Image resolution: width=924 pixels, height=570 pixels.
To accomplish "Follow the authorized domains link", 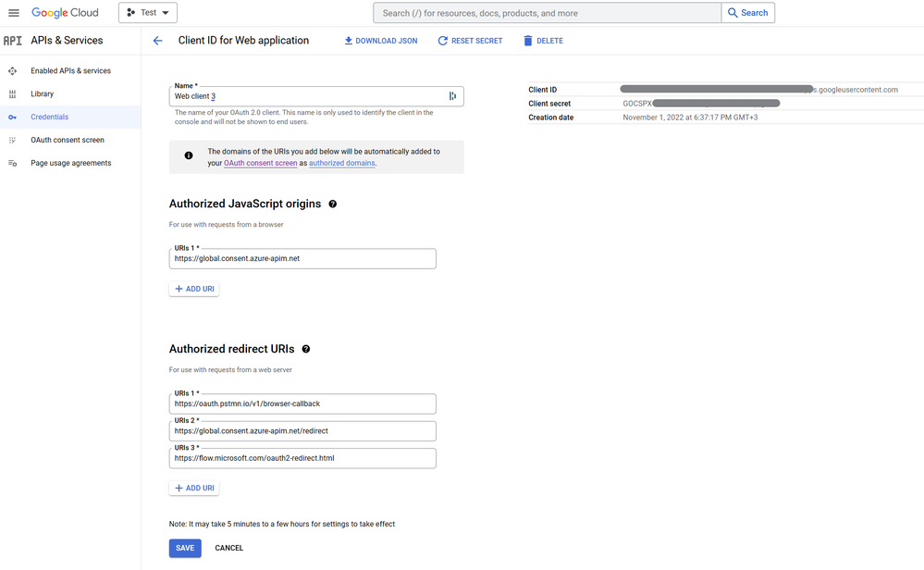I will 342,163.
